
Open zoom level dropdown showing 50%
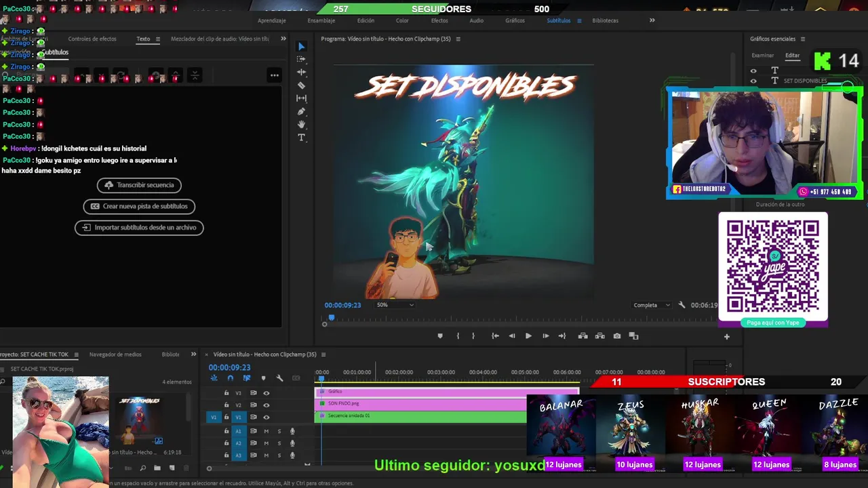coord(395,305)
